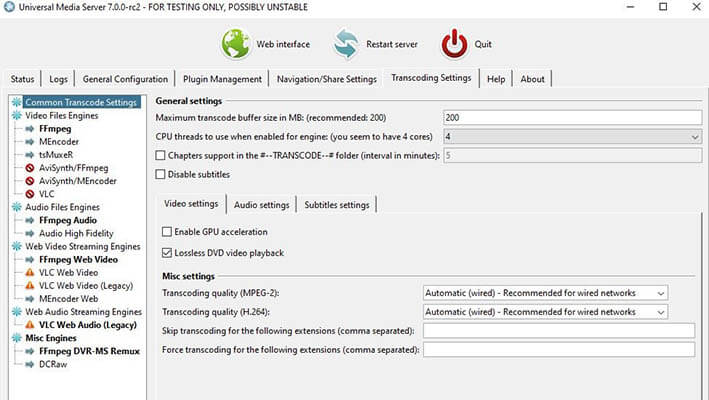Click the arrow icon beside MEncoder
Viewport: 709px width, 400px height.
click(30, 142)
